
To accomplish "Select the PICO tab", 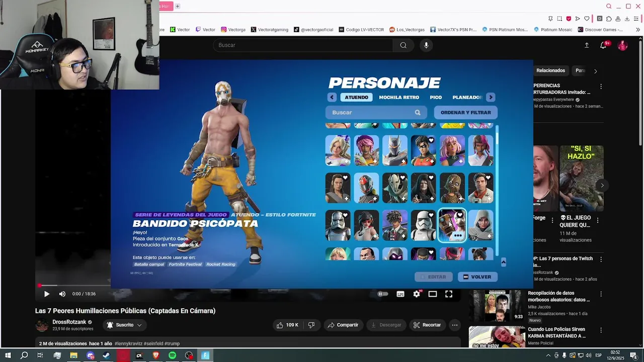I will [436, 98].
